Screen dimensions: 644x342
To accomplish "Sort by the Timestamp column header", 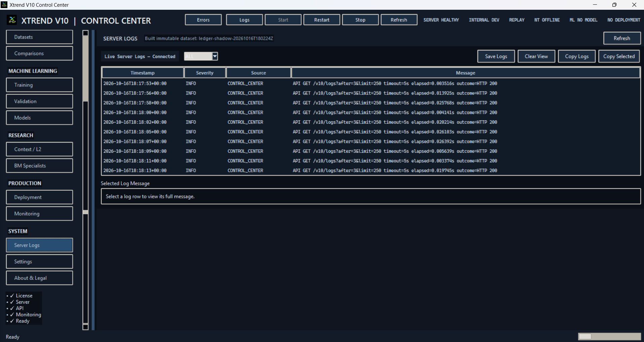I will click(143, 73).
